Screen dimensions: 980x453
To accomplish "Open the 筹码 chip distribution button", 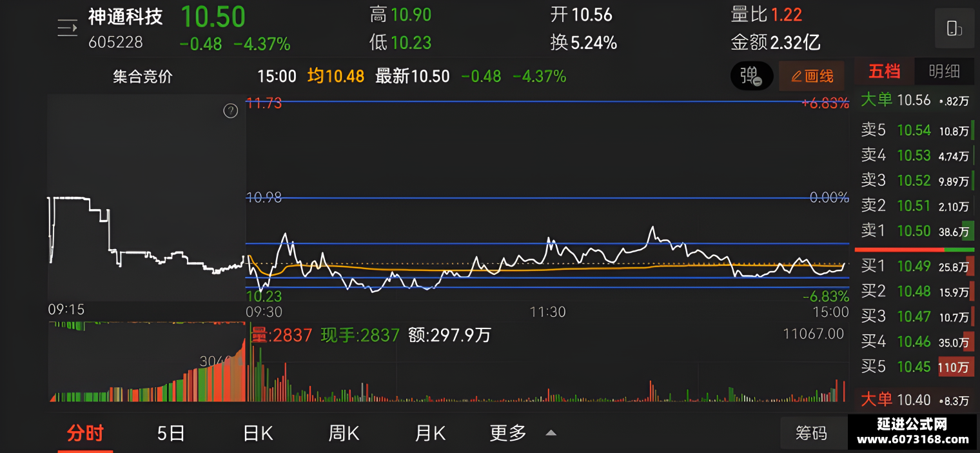I will tap(811, 433).
